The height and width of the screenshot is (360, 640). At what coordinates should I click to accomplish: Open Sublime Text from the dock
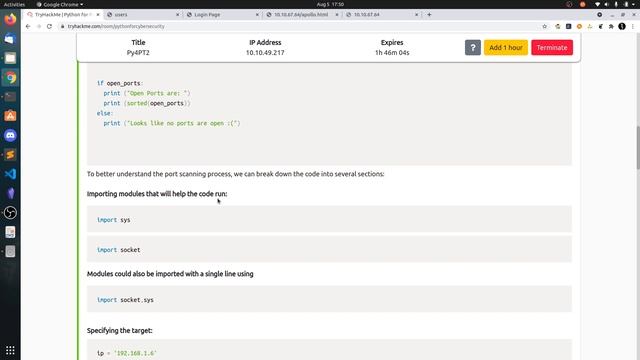(10, 155)
